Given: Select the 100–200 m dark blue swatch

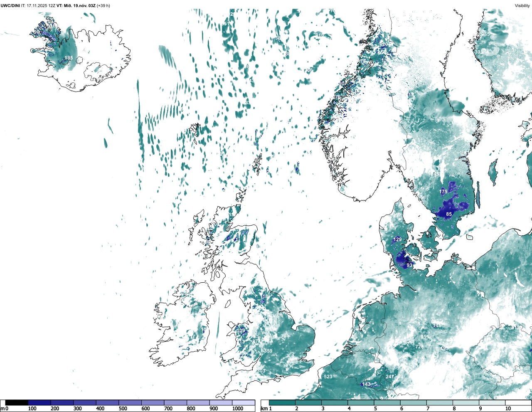Looking at the screenshot, I should coord(39,403).
